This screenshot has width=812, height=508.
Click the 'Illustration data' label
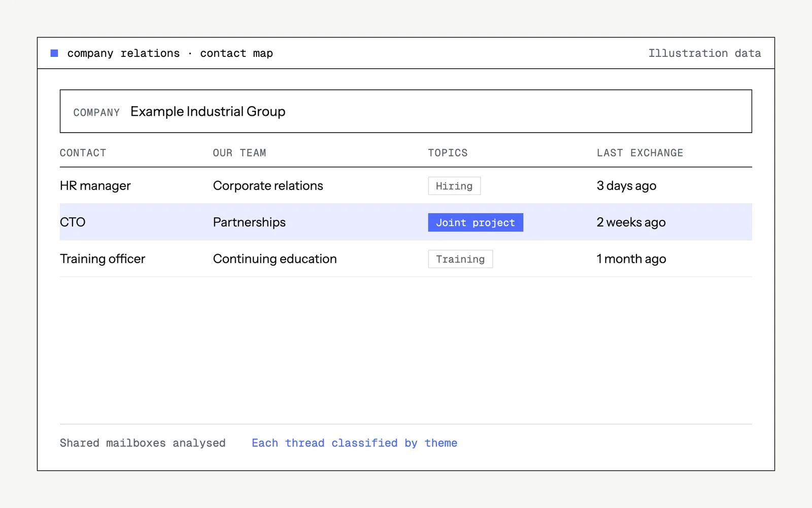704,53
